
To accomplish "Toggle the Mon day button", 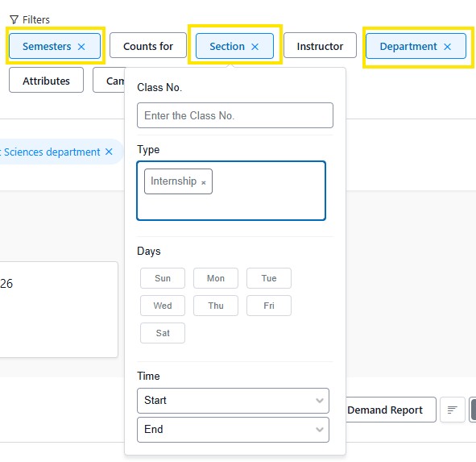I will (x=216, y=278).
